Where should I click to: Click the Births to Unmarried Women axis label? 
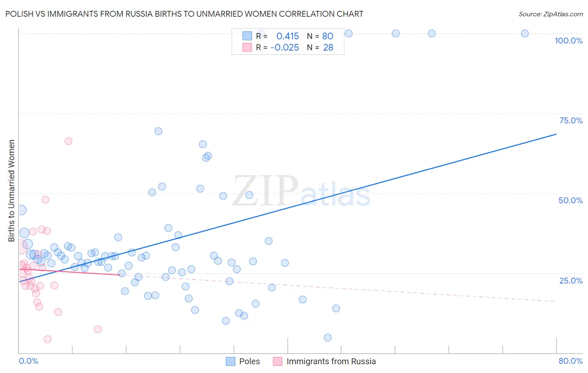coord(11,191)
